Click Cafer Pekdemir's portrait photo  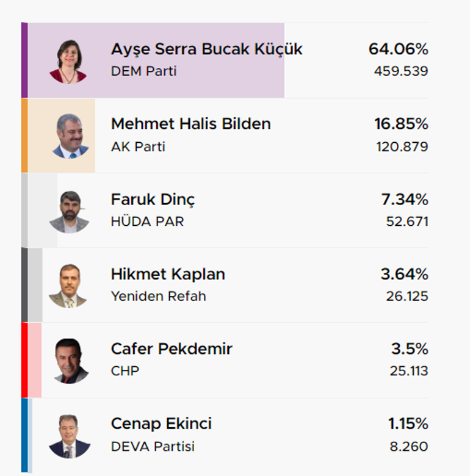[71, 361]
